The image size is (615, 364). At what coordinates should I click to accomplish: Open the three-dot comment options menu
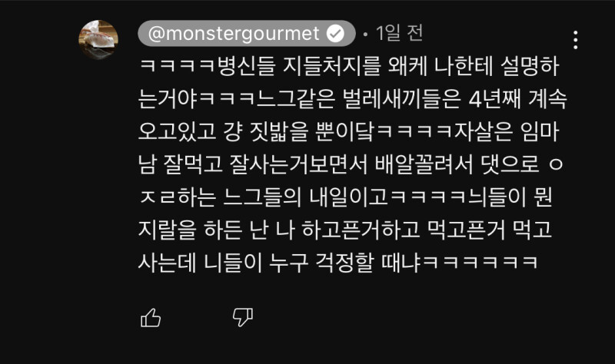[575, 40]
